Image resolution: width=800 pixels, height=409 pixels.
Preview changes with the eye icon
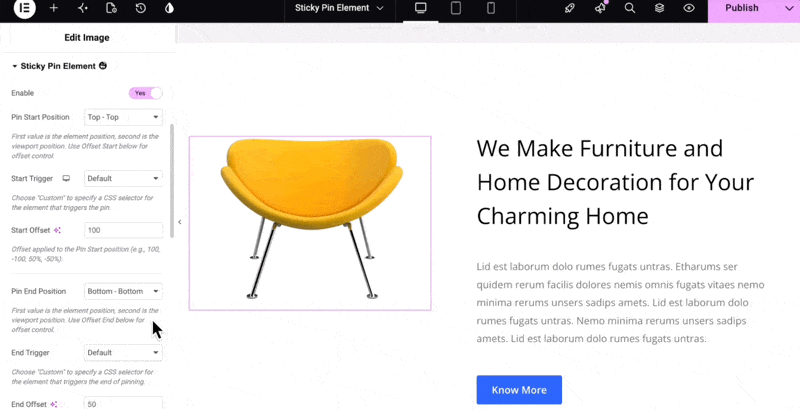(x=689, y=8)
